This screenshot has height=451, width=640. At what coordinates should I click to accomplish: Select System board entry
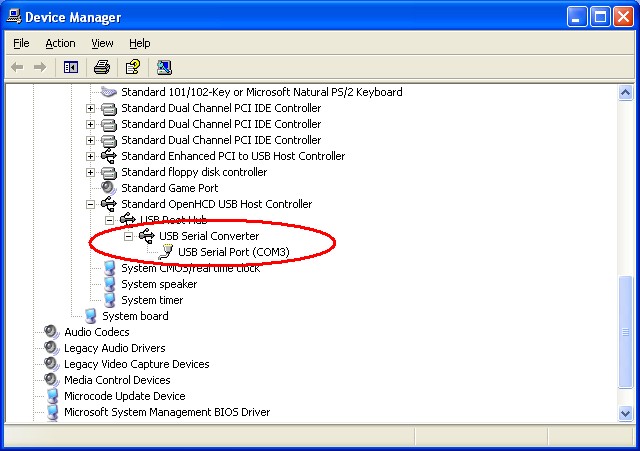pyautogui.click(x=135, y=316)
